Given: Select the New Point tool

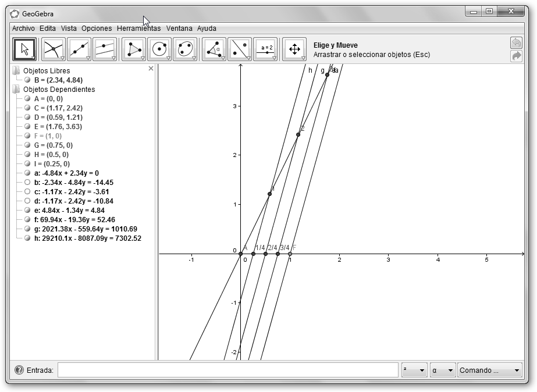Looking at the screenshot, I should (x=54, y=49).
